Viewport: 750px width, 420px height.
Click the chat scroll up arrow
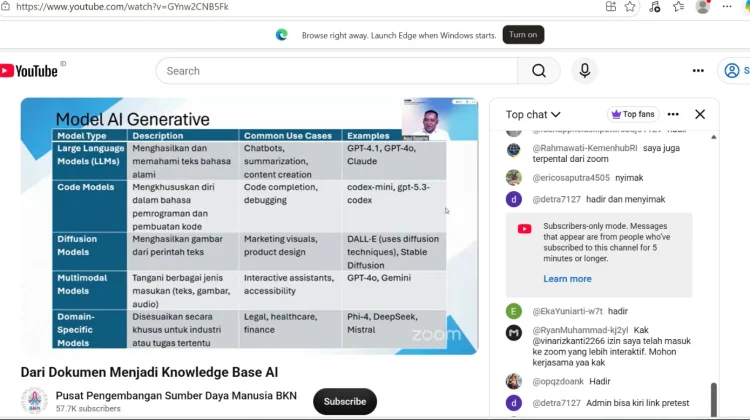pos(714,137)
